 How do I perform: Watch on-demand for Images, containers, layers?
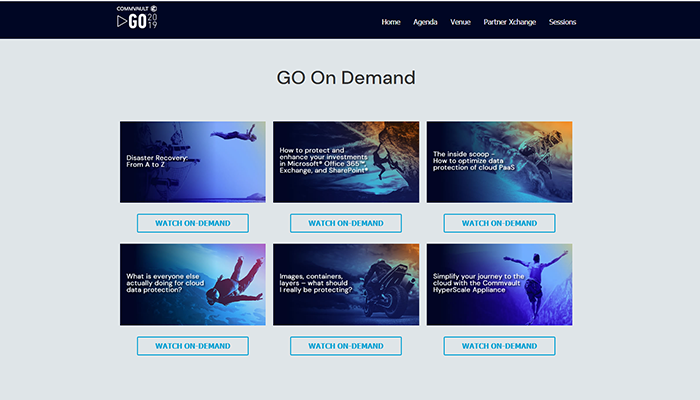346,346
